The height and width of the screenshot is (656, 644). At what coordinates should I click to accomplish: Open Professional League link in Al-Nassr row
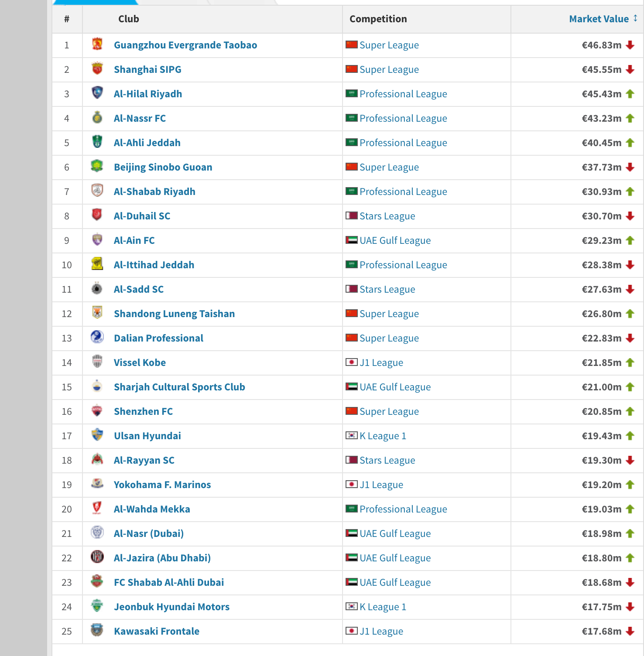(403, 118)
